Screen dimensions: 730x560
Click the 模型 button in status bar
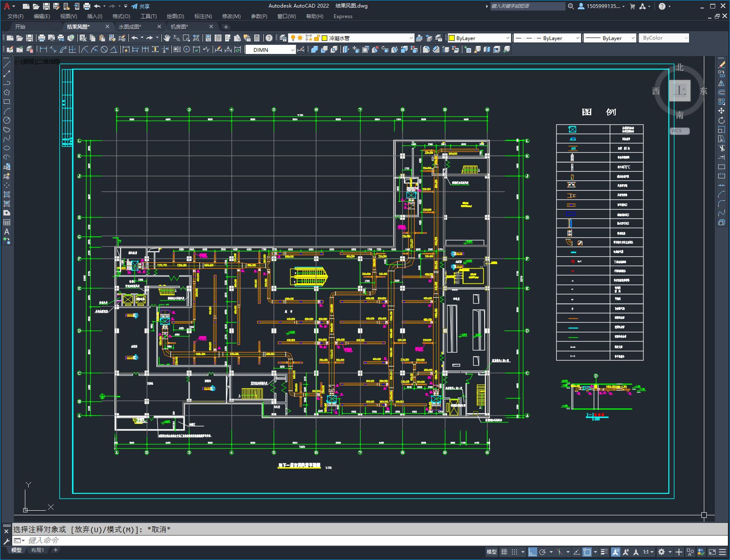(491, 552)
